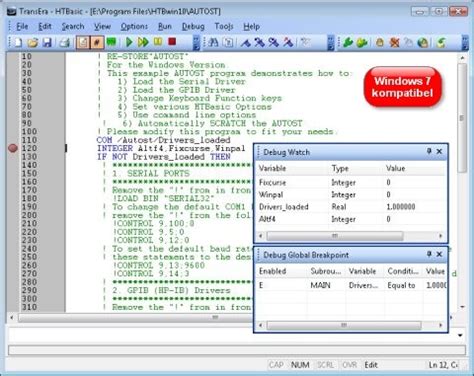Pin the Debug Global Breakpoint panel
Screen dimensions: 474x376
click(x=429, y=254)
